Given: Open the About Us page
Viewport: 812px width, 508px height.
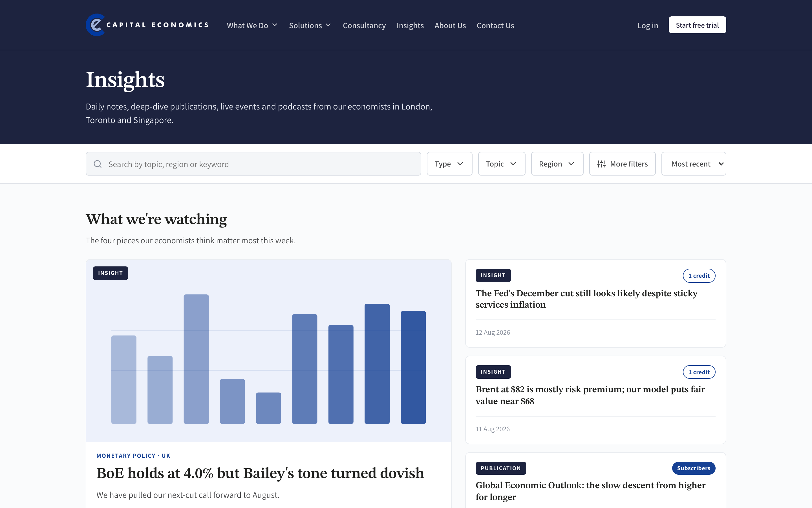Looking at the screenshot, I should coord(450,25).
